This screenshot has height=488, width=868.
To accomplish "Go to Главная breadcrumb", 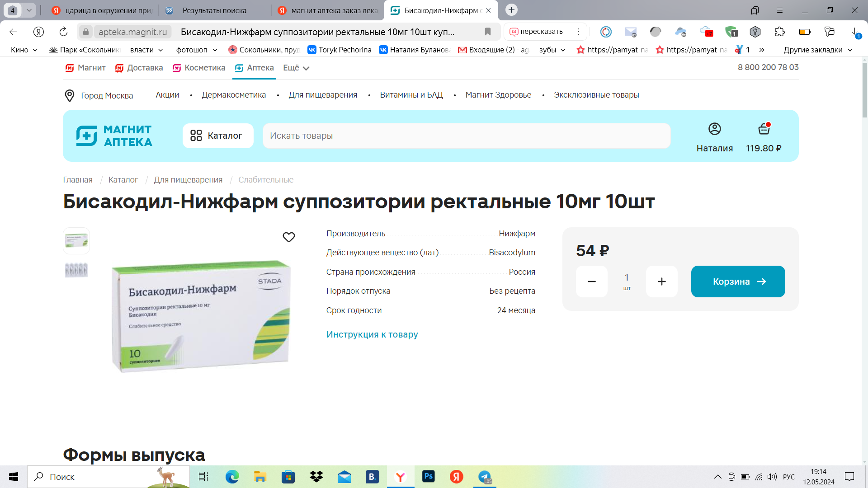I will (x=78, y=180).
